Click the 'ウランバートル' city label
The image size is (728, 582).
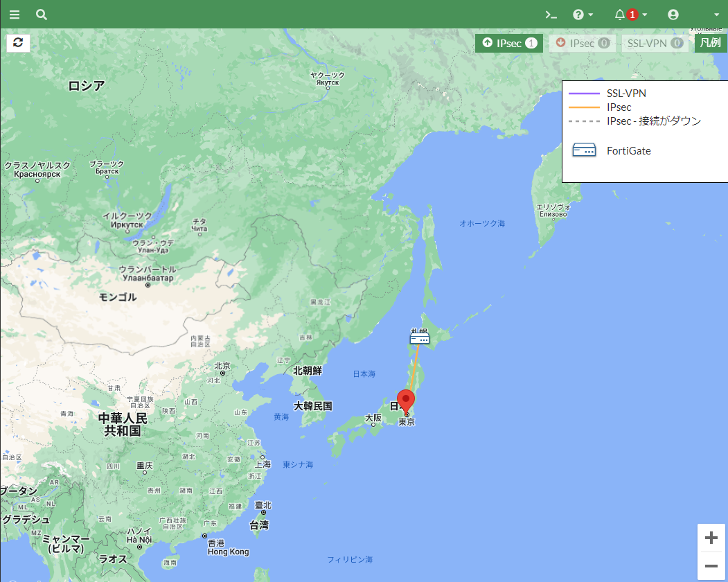(147, 270)
